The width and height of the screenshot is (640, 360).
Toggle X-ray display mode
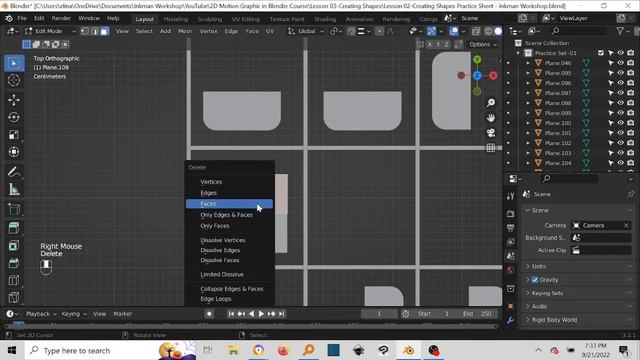point(476,31)
